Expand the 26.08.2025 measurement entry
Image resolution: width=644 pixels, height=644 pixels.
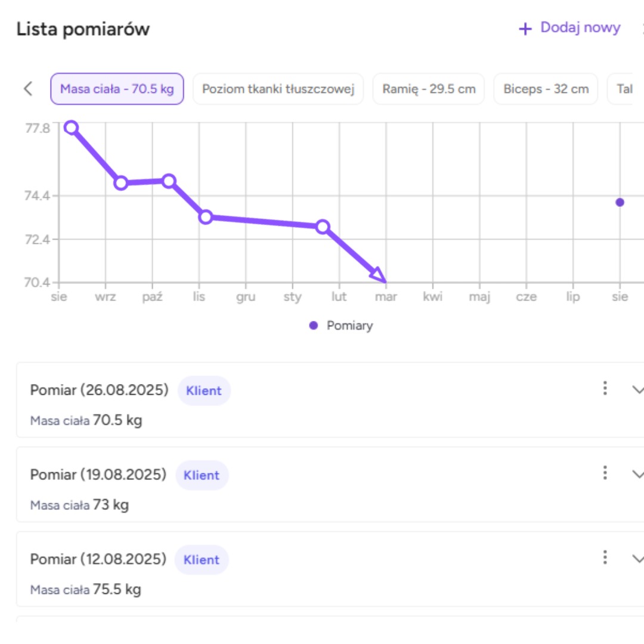[x=637, y=390]
